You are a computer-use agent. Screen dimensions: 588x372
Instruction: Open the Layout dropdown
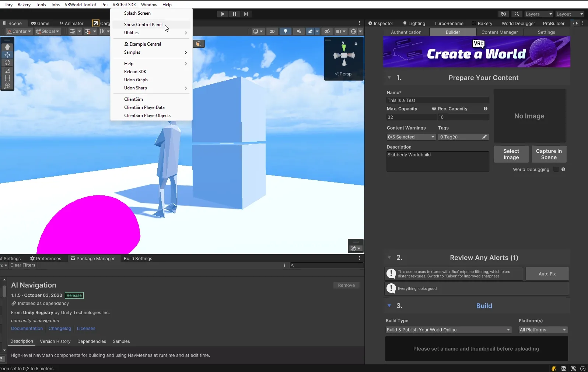coord(570,14)
